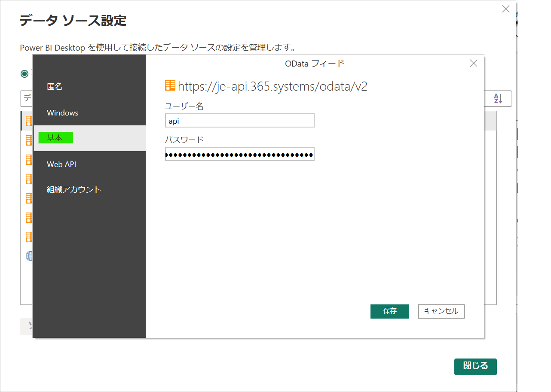The height and width of the screenshot is (392, 551).
Task: Select the data source scope radio button
Action: click(x=24, y=73)
